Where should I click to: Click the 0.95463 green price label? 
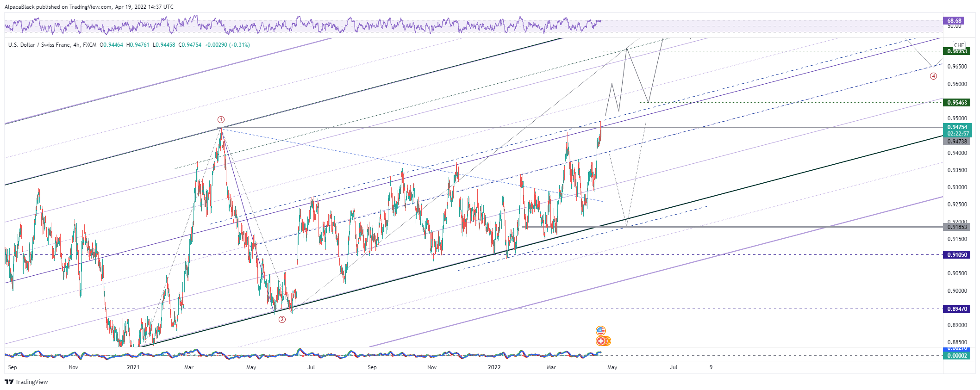pos(957,102)
